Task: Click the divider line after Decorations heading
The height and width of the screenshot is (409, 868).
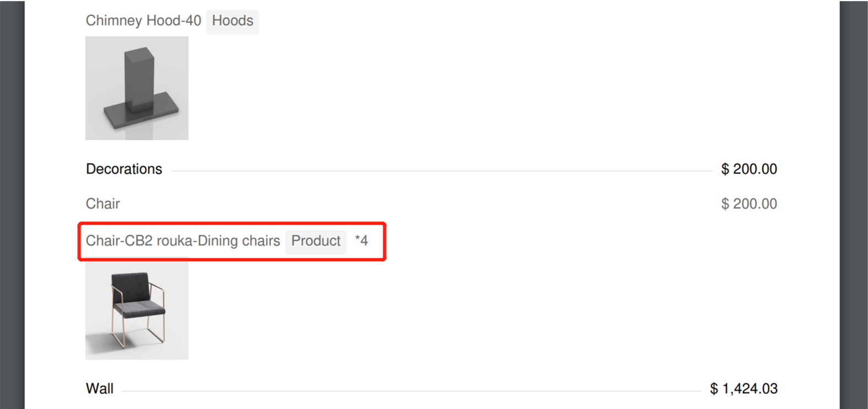Action: point(441,171)
